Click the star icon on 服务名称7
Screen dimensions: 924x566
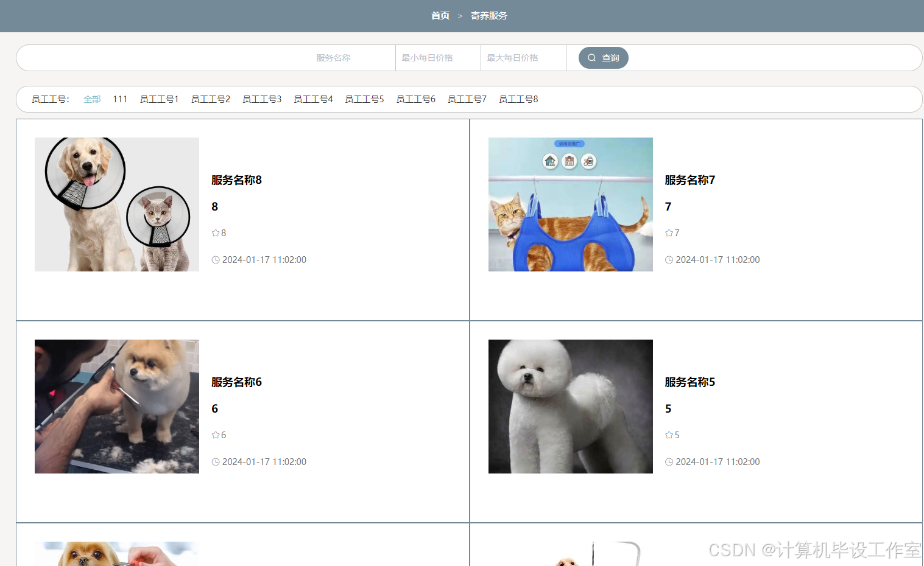pyautogui.click(x=669, y=233)
